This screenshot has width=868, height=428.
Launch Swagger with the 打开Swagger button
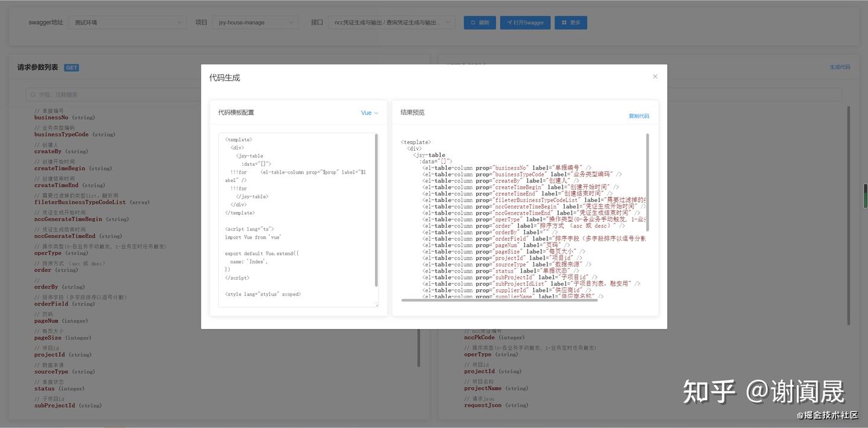[524, 22]
